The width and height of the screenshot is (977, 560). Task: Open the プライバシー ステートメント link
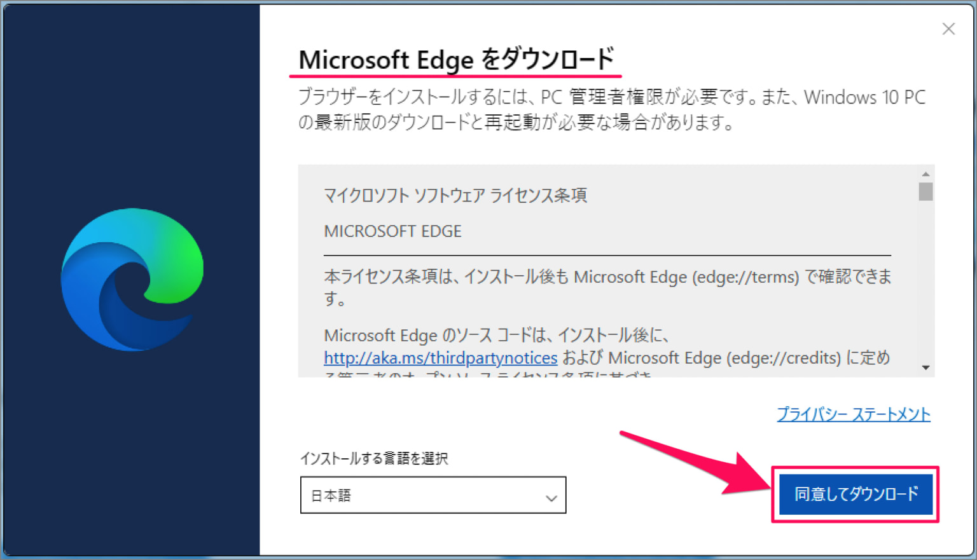pyautogui.click(x=853, y=414)
